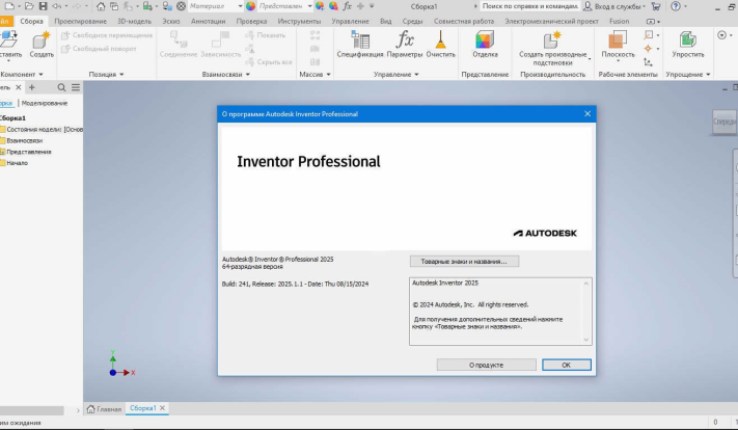Screen dimensions: 738x430
Task: Close the About Inventor dialog with X
Action: pyautogui.click(x=587, y=114)
